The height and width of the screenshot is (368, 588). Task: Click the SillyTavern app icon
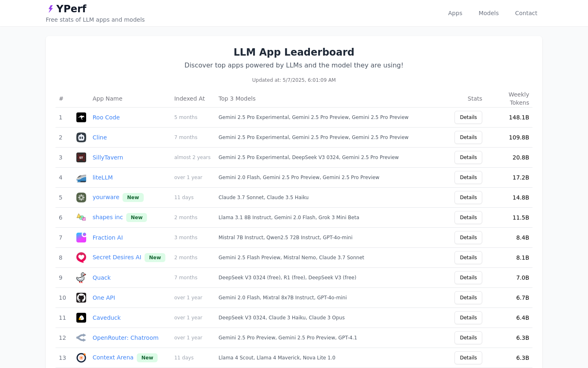(x=81, y=157)
